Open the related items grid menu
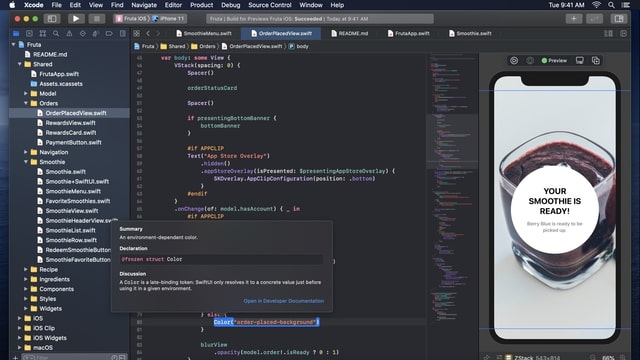This screenshot has width=640, height=360. [x=137, y=33]
